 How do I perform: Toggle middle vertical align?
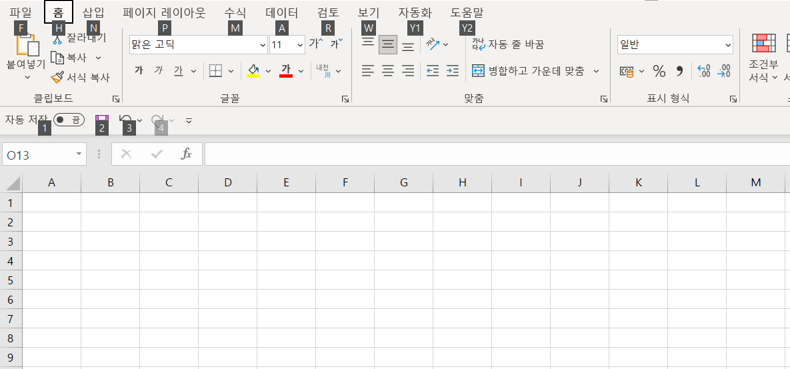coord(388,45)
